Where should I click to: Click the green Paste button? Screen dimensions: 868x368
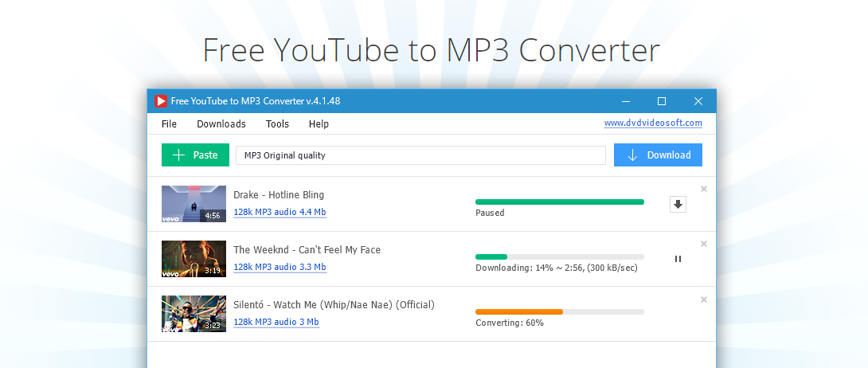[195, 155]
